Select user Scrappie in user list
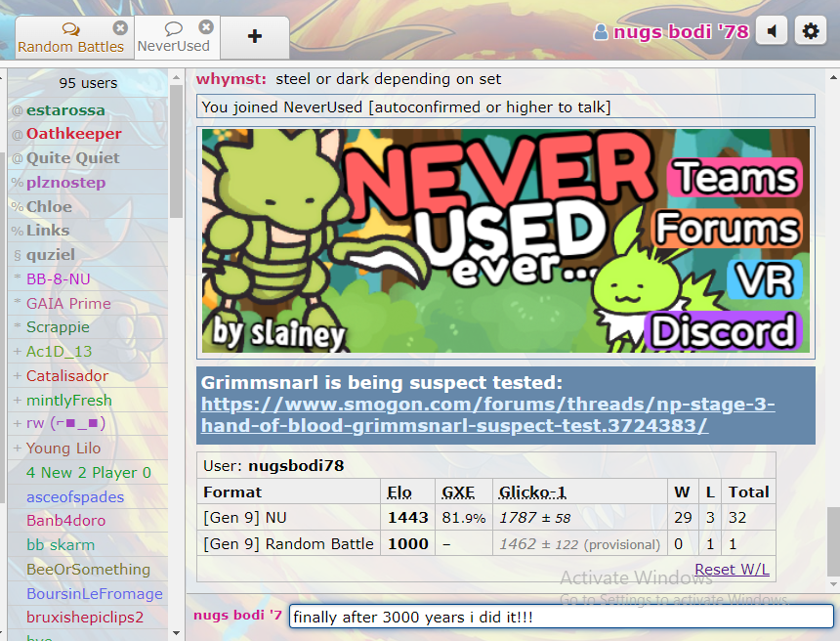 pos(88,327)
